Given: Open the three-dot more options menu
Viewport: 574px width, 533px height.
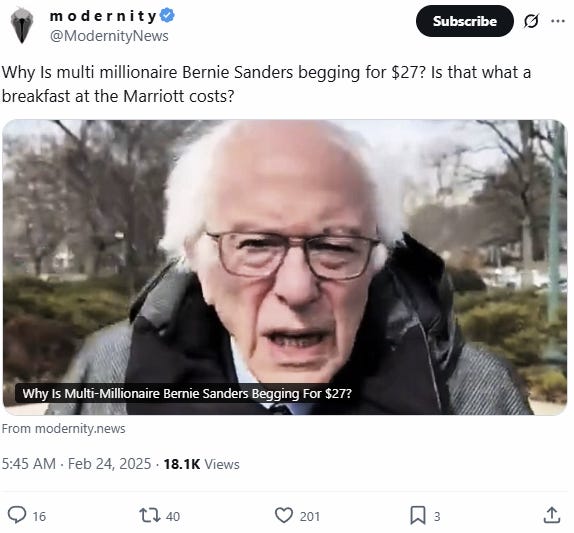Looking at the screenshot, I should point(558,21).
